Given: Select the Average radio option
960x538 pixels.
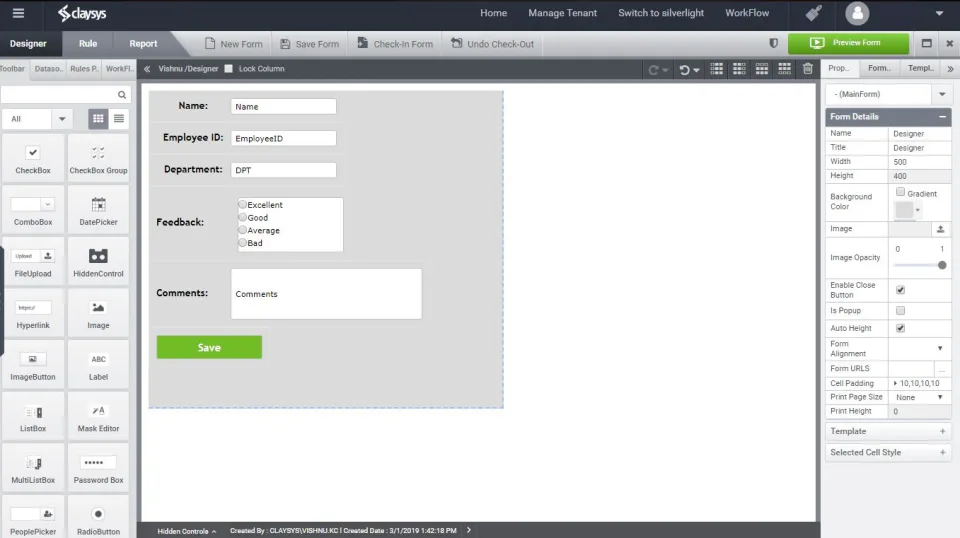Looking at the screenshot, I should 242,230.
